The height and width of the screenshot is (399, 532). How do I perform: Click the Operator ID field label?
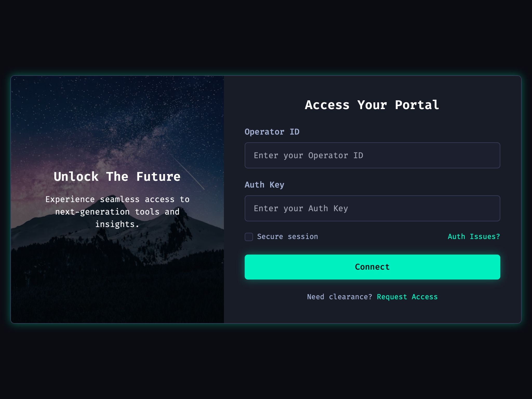coord(272,132)
